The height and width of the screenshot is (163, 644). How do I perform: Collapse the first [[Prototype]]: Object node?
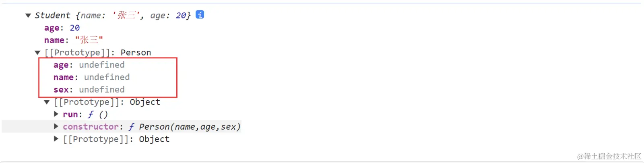[47, 102]
